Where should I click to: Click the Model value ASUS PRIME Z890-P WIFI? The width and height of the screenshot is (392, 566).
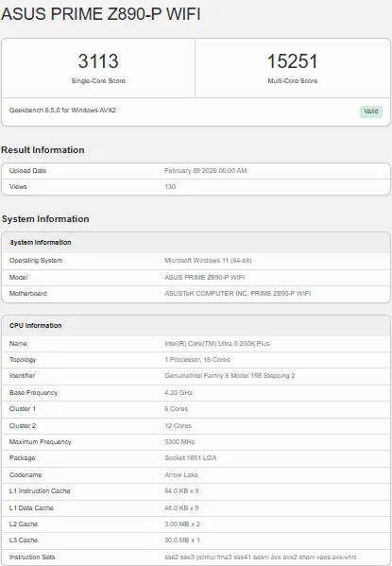tap(205, 277)
